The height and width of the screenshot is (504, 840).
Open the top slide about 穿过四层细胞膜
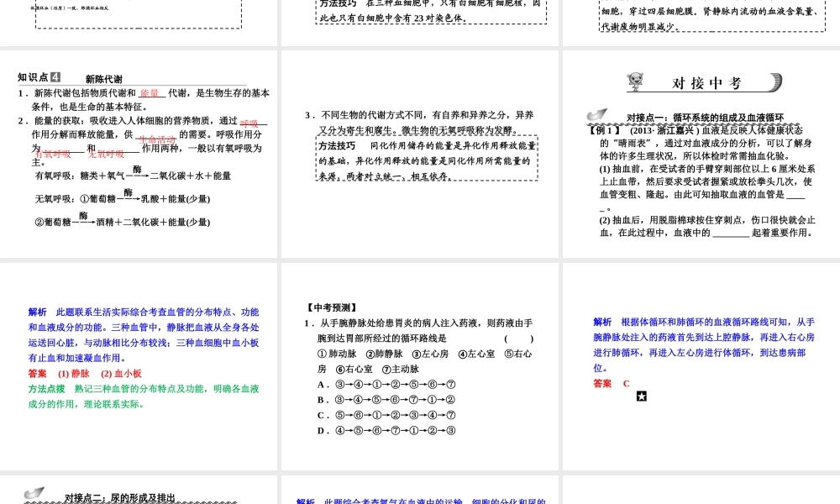point(701,23)
